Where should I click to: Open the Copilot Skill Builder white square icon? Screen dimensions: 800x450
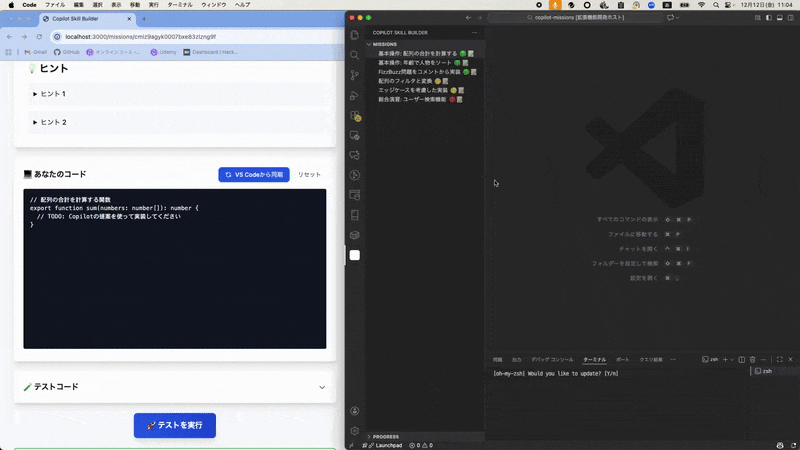[355, 255]
